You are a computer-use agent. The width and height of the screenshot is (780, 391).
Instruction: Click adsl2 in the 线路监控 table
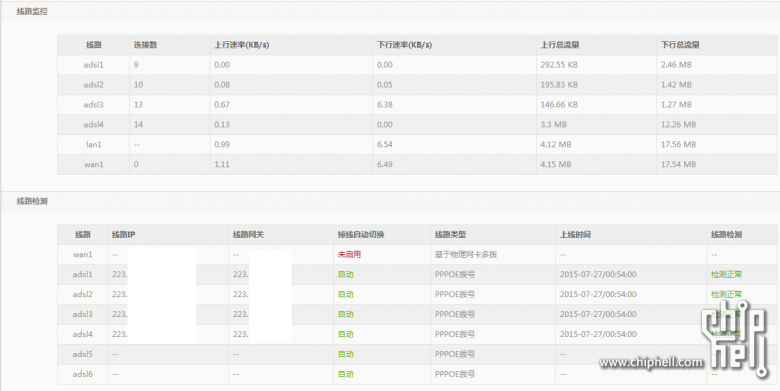click(94, 85)
